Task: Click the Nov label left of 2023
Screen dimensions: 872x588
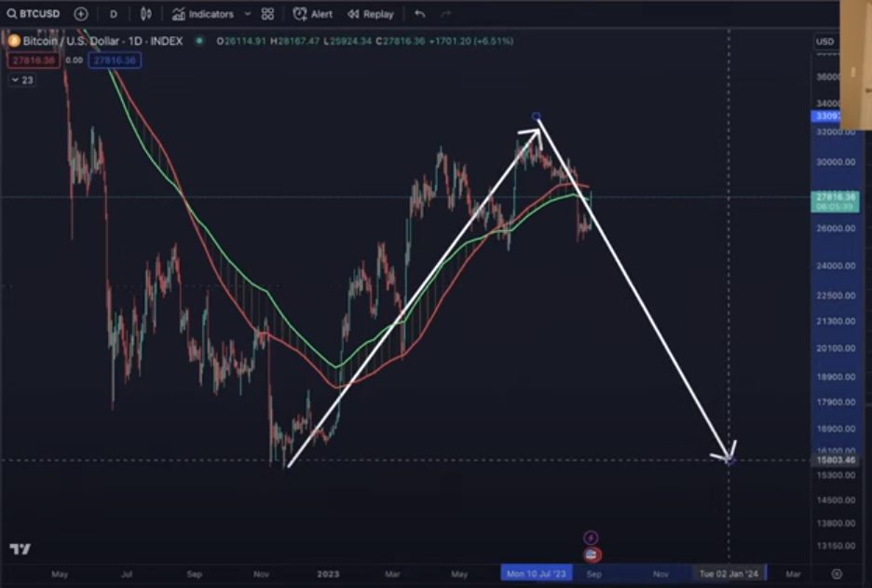Action: pos(262,573)
